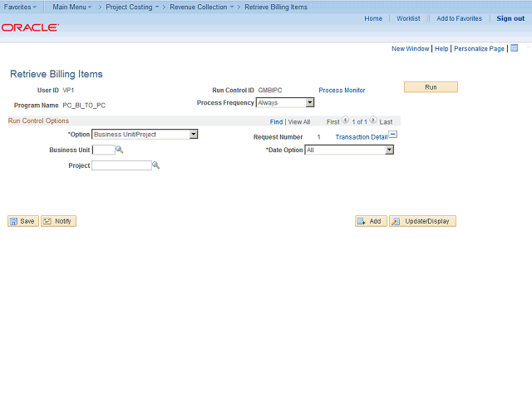Click the Run Control ID value GMBIPC
This screenshot has height=399, width=532.
click(x=270, y=91)
